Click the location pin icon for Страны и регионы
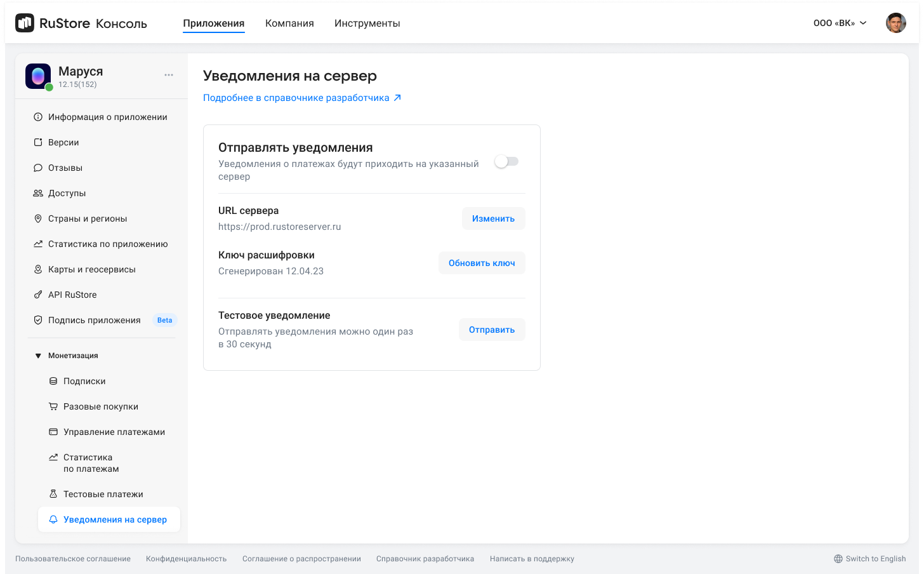Screen dimensions: 924x574 coord(38,218)
